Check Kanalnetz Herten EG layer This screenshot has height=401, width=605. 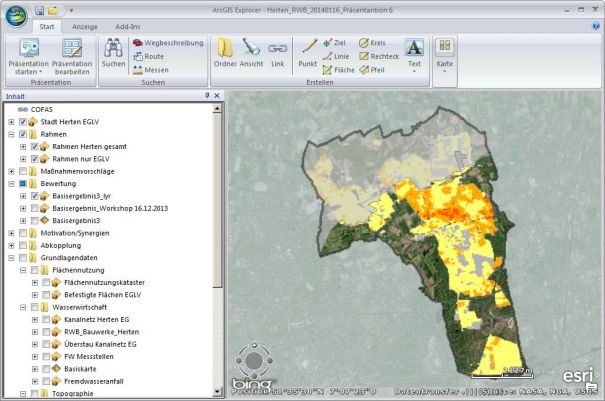(x=46, y=320)
